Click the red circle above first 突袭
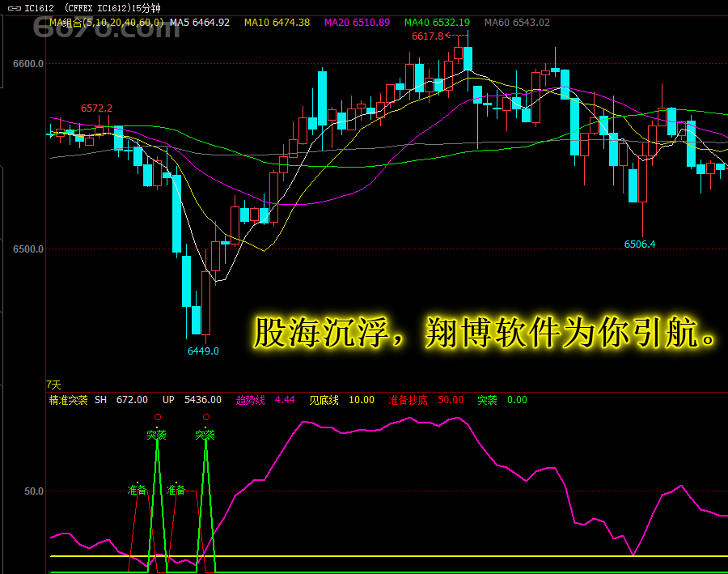This screenshot has height=574, width=728. pos(158,417)
